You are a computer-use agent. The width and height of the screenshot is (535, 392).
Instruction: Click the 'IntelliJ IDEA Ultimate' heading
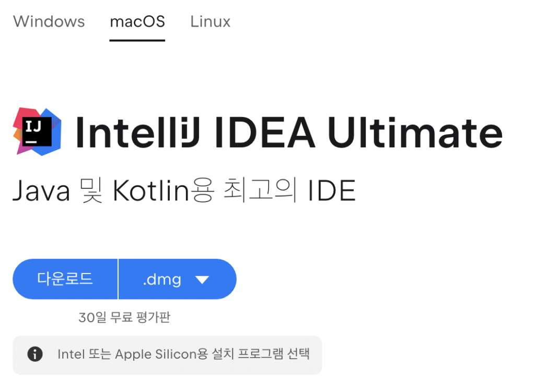pyautogui.click(x=287, y=132)
